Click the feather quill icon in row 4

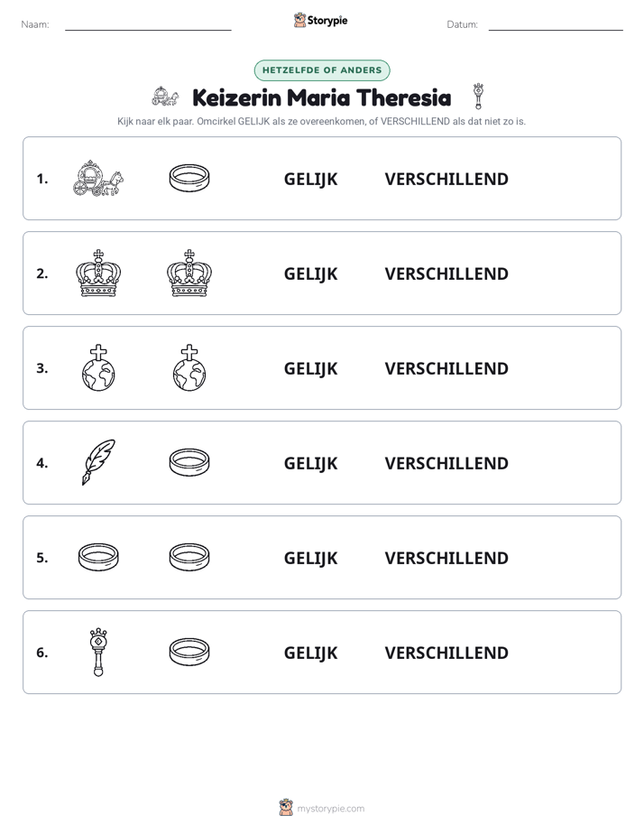pyautogui.click(x=98, y=462)
